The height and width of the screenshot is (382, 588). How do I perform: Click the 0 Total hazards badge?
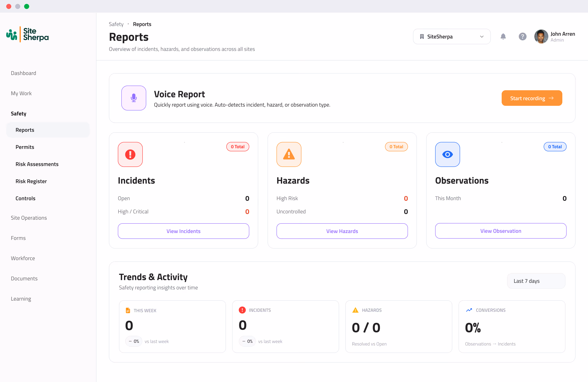coord(396,146)
